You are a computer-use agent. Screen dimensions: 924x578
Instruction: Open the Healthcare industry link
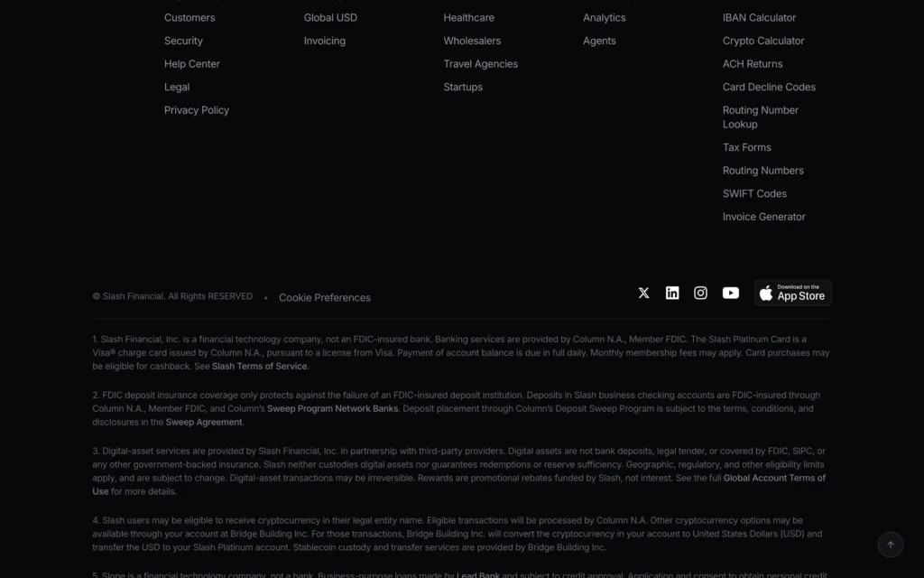[x=469, y=18]
